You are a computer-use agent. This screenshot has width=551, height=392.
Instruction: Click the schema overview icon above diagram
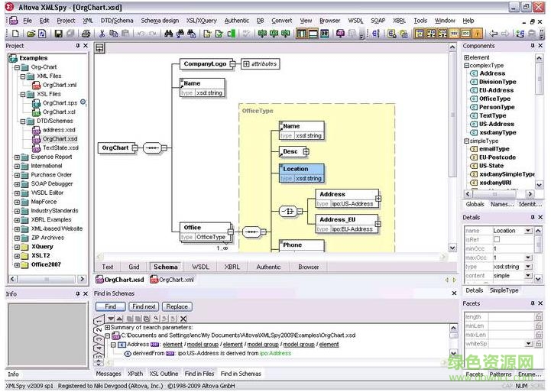click(100, 47)
